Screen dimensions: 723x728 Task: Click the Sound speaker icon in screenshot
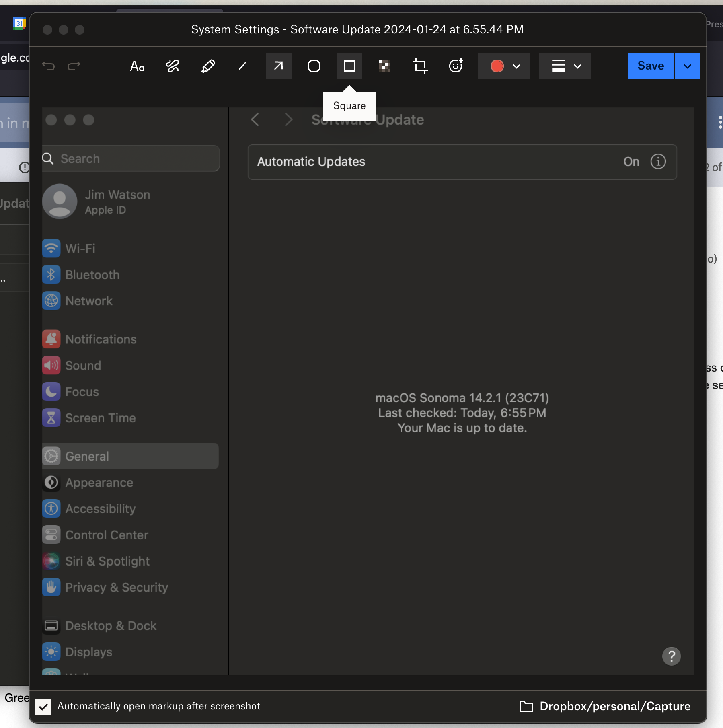(x=51, y=366)
